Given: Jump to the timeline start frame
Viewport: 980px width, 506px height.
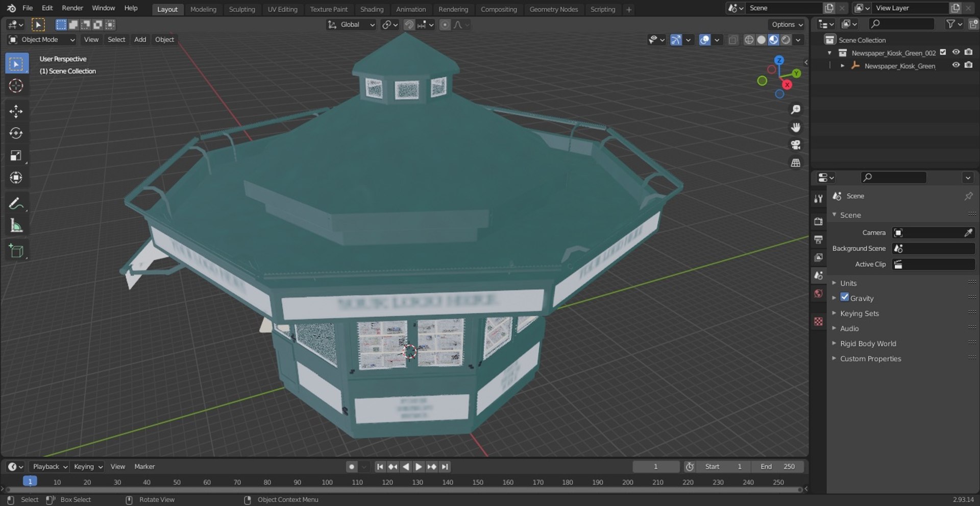Looking at the screenshot, I should (380, 467).
